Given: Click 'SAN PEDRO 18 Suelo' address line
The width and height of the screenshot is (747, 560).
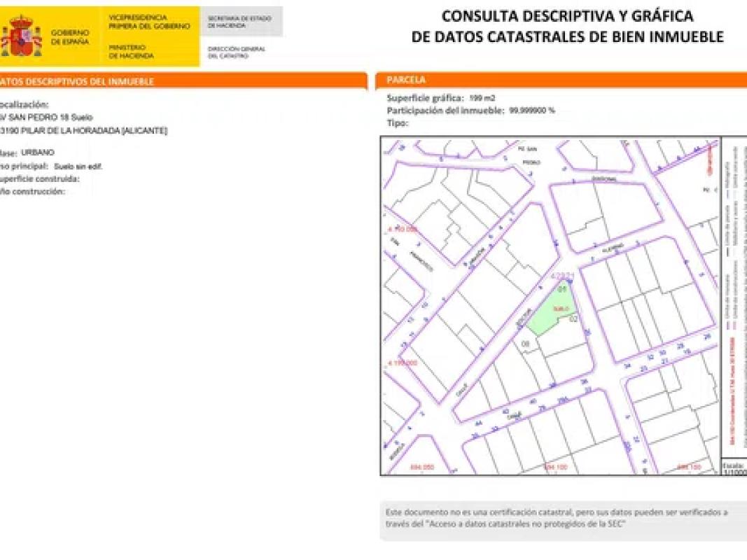Looking at the screenshot, I should [46, 117].
